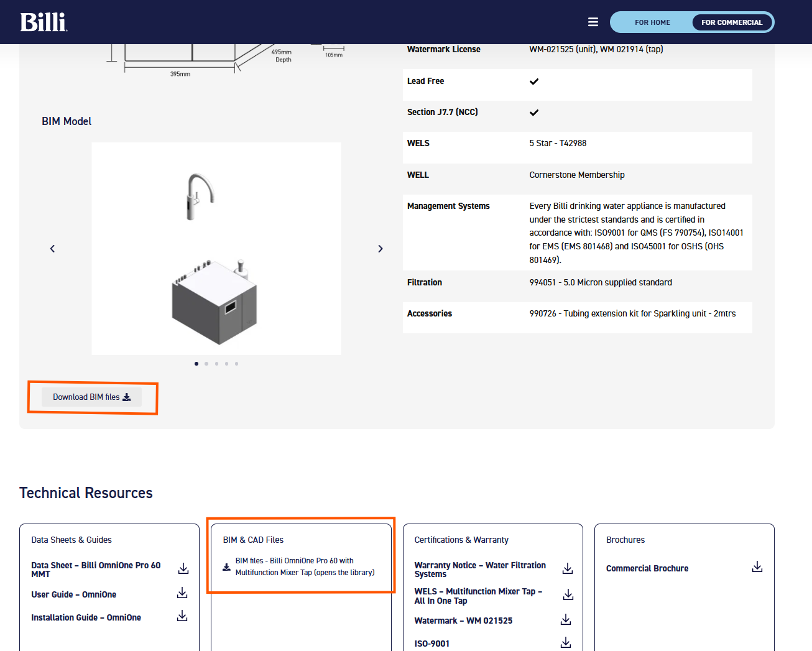
Task: Click the Download BIM files button
Action: [91, 397]
